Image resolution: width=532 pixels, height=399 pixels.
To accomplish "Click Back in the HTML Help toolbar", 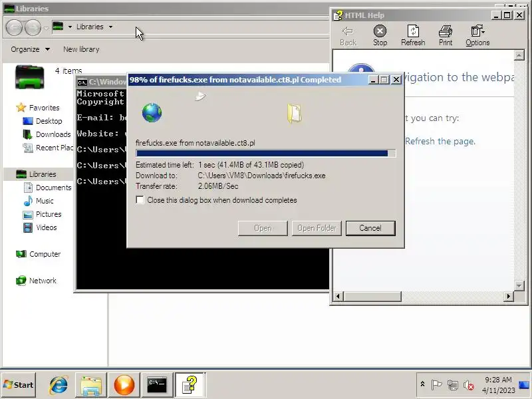I will 348,36.
